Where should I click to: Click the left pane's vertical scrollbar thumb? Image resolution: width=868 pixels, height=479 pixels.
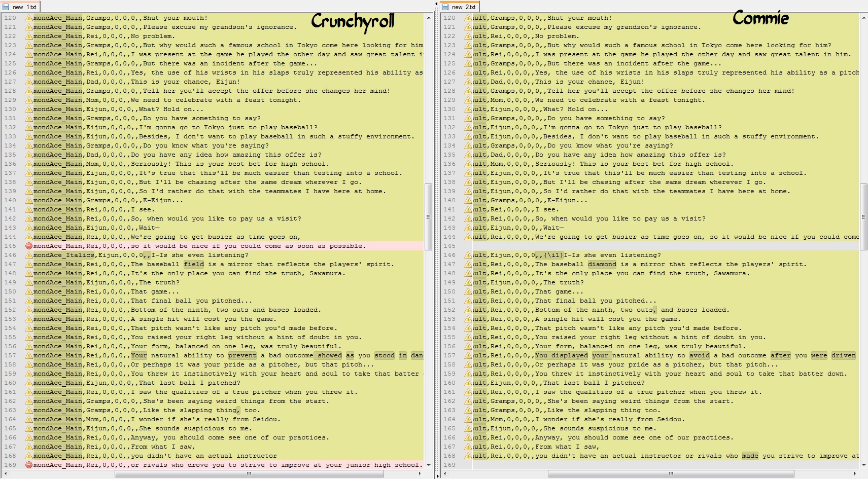[428, 216]
